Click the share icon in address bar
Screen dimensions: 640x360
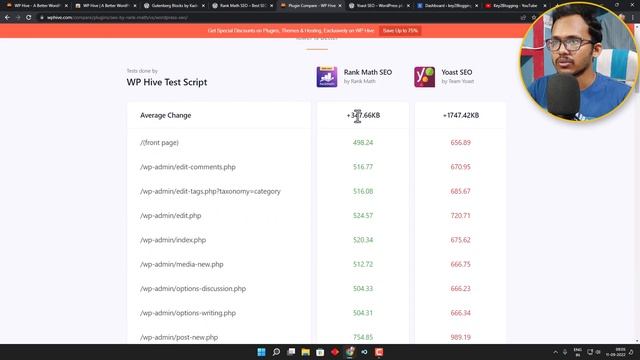pos(523,18)
